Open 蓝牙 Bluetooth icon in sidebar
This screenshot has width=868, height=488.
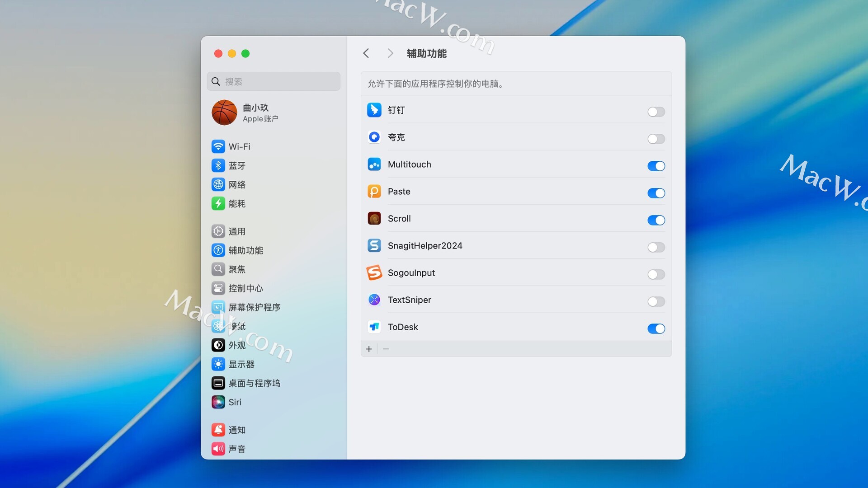(218, 165)
